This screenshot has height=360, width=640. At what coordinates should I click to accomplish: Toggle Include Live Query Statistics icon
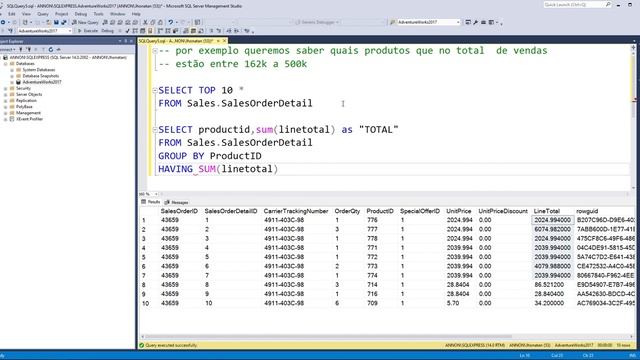point(168,31)
